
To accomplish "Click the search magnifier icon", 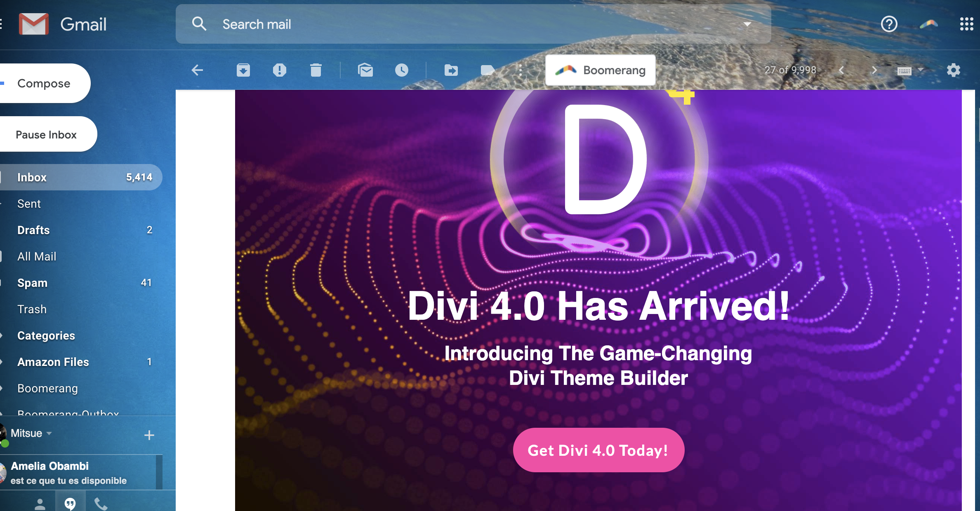I will (x=199, y=24).
